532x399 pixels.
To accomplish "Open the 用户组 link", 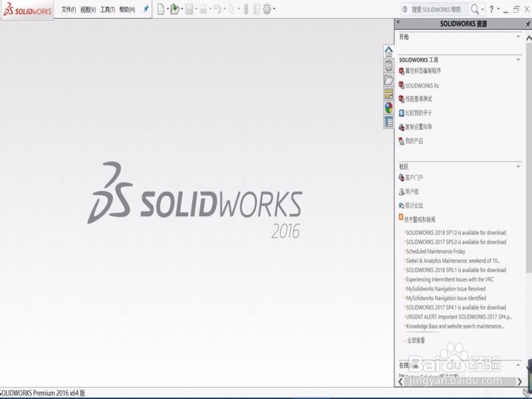I will [x=408, y=192].
